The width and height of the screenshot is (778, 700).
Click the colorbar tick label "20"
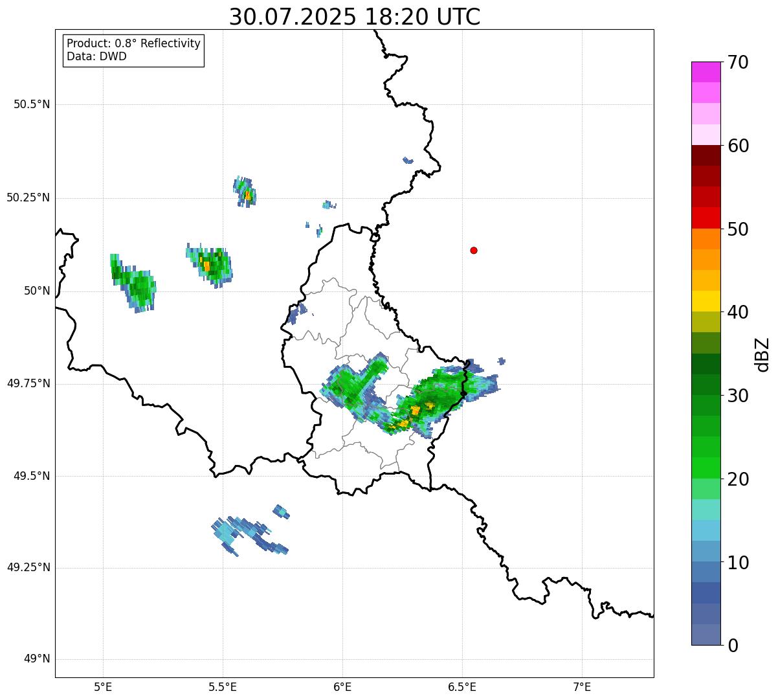pos(737,479)
